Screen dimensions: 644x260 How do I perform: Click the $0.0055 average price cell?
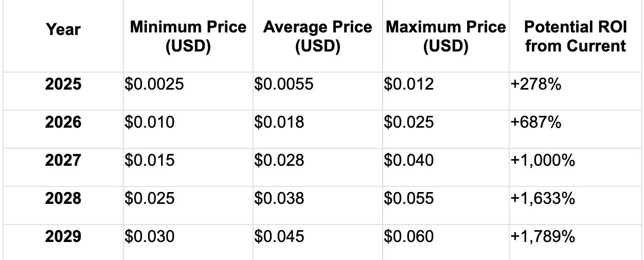pyautogui.click(x=283, y=84)
